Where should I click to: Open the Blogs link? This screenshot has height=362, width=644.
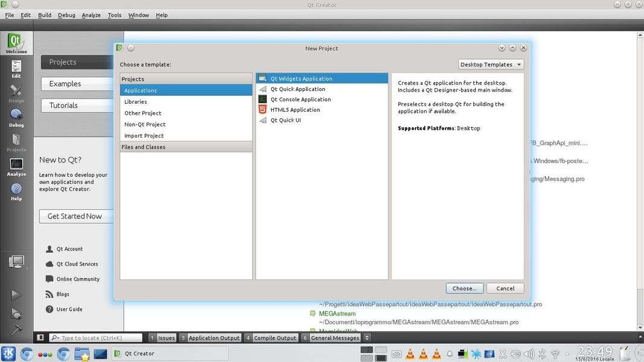coord(57,294)
